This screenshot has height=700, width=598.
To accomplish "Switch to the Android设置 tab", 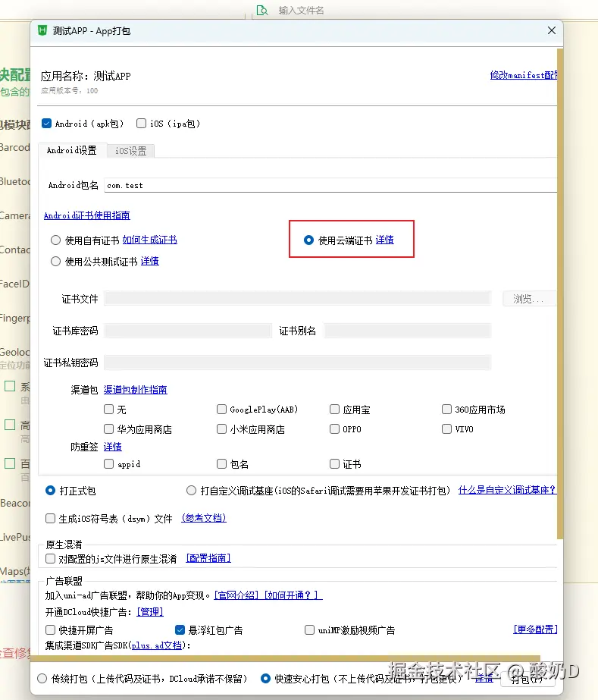I will click(x=72, y=150).
